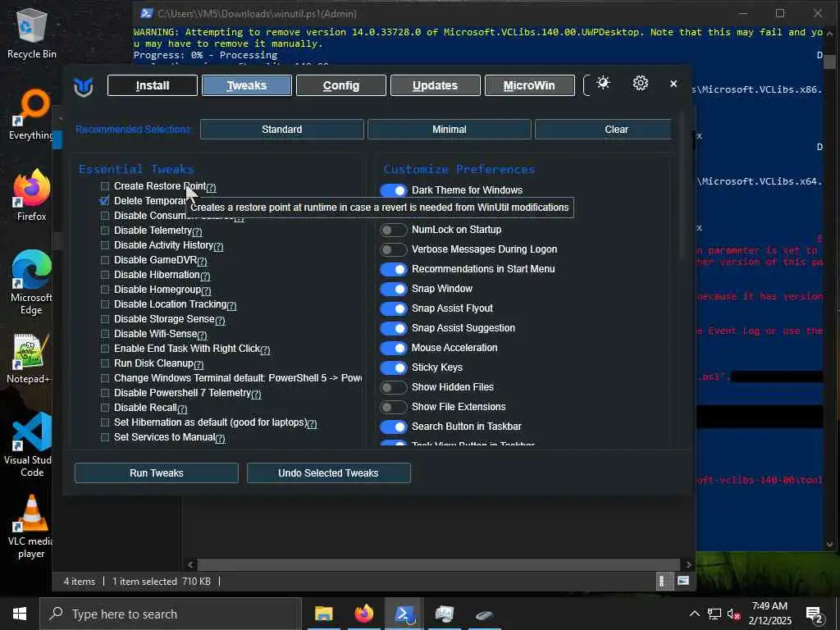This screenshot has height=630, width=840.
Task: Check Disable Recall checkbox
Action: [x=105, y=408]
